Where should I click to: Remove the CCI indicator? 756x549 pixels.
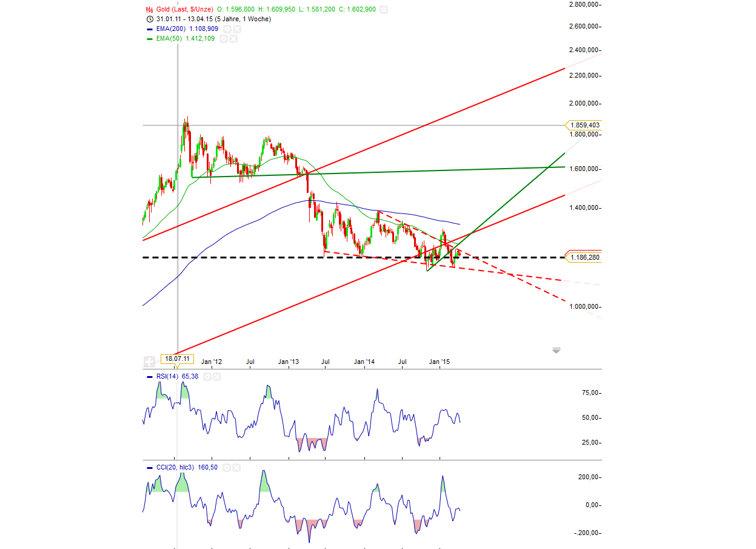click(x=236, y=468)
